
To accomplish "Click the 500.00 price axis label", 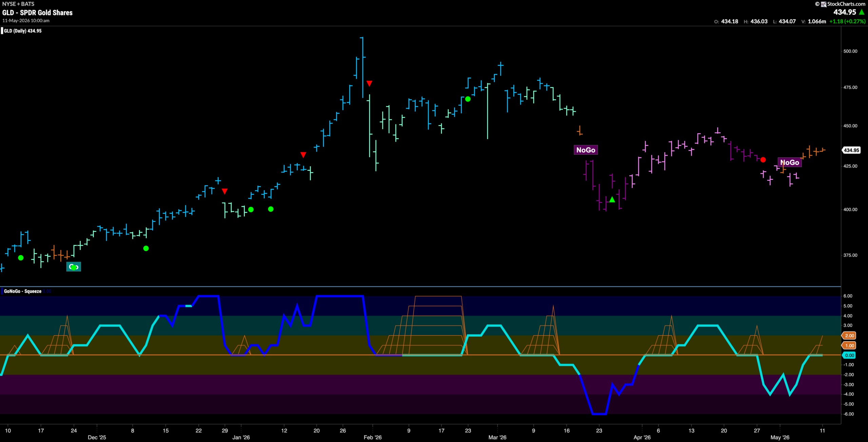I will click(x=850, y=51).
